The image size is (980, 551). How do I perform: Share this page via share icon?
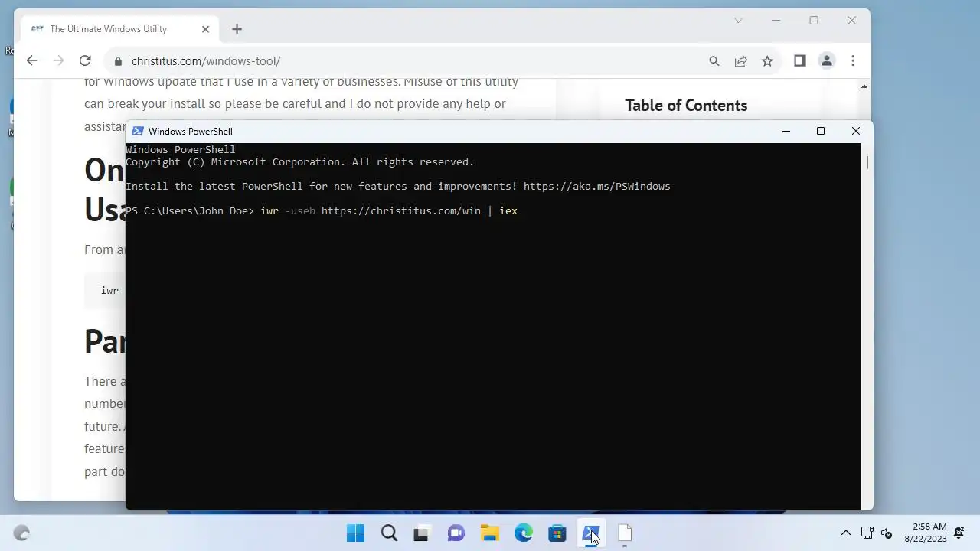(x=740, y=61)
